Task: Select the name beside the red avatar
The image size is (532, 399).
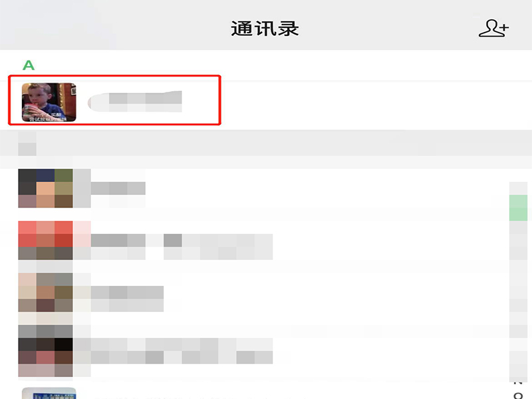Action: click(182, 247)
